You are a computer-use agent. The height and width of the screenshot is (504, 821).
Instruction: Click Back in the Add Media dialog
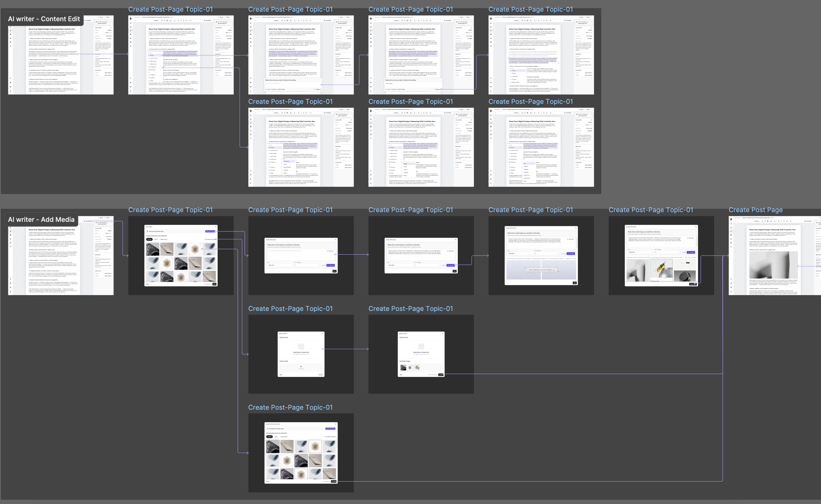(148, 284)
